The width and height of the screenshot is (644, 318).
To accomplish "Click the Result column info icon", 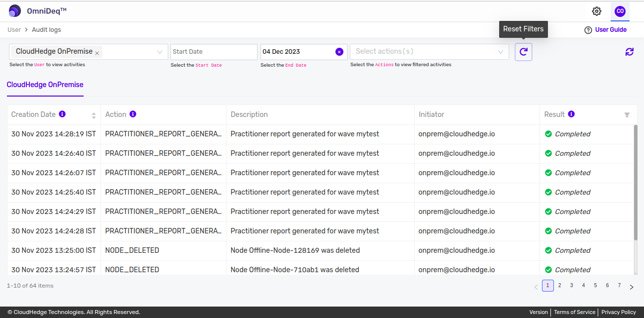I will (x=571, y=114).
